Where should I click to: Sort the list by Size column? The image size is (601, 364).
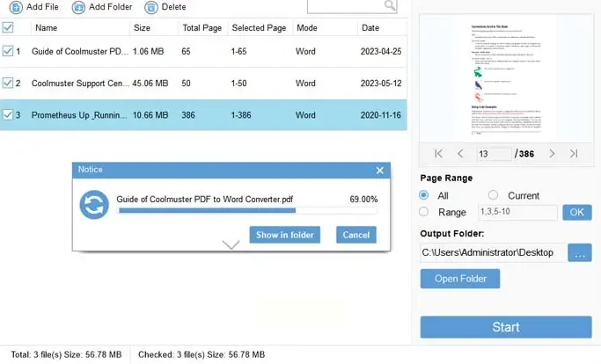pos(142,28)
